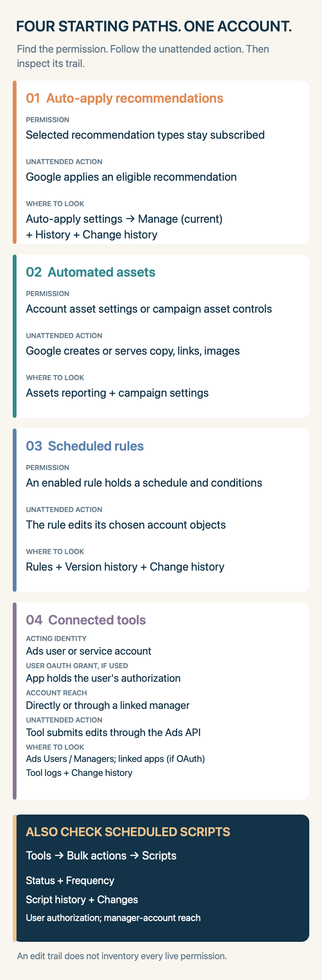Screen dimensions: 322x980
Task: Click 'Tools → Bulk actions → Scripts'
Action: coord(101,856)
